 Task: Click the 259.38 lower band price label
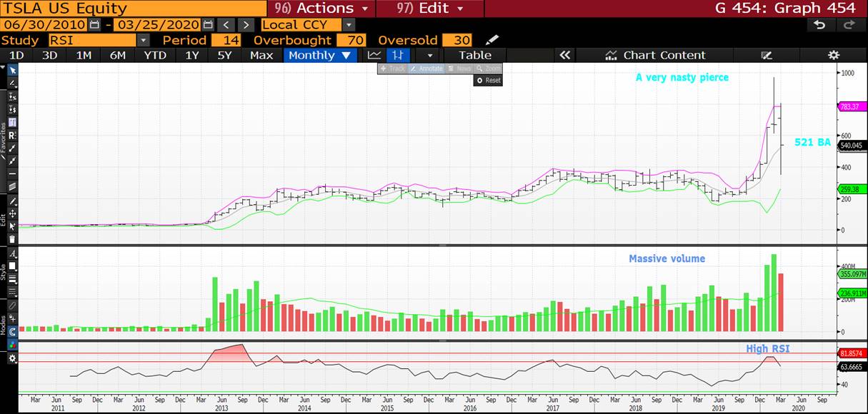[851, 189]
